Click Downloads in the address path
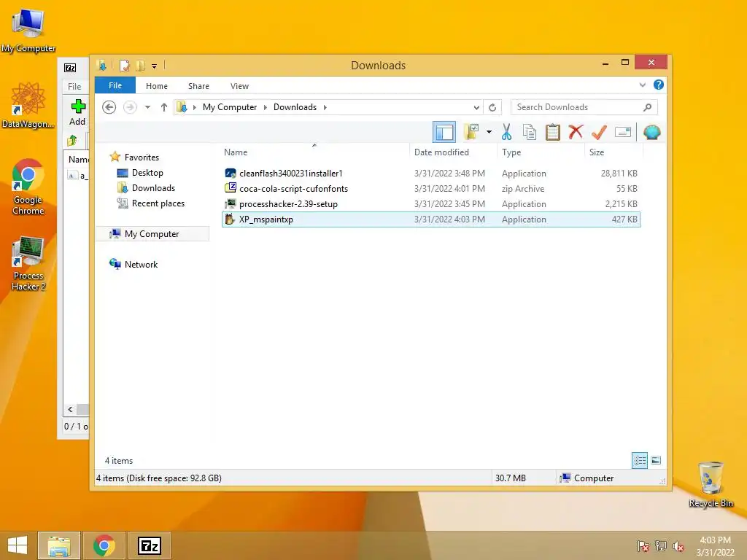The height and width of the screenshot is (560, 747). click(295, 107)
